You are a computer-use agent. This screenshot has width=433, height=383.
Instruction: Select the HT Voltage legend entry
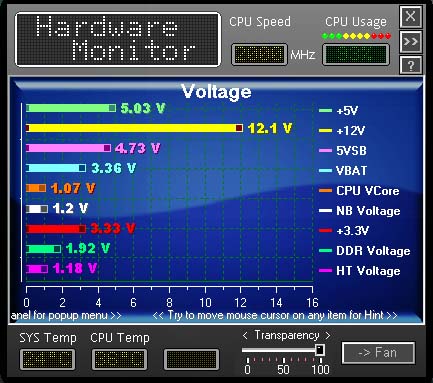click(360, 271)
